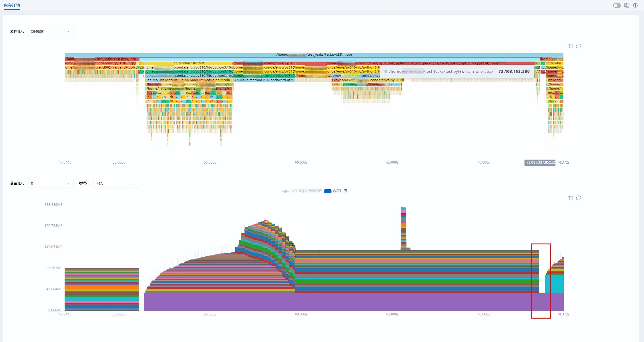Click the 95.367MB y-axis label

coord(54,268)
